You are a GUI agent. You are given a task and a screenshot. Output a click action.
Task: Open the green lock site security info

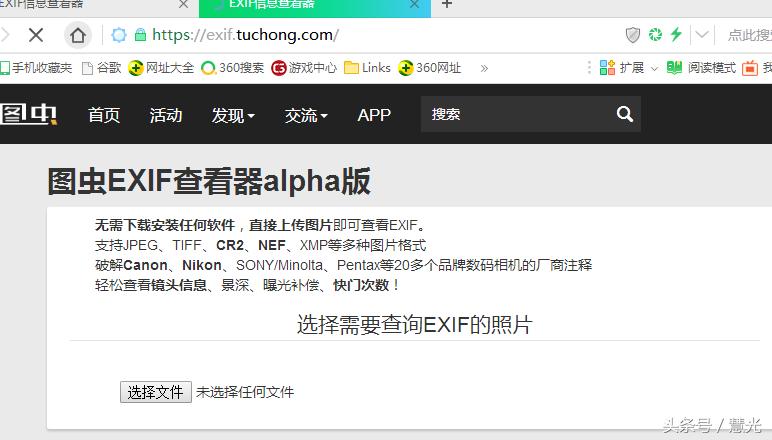(140, 35)
